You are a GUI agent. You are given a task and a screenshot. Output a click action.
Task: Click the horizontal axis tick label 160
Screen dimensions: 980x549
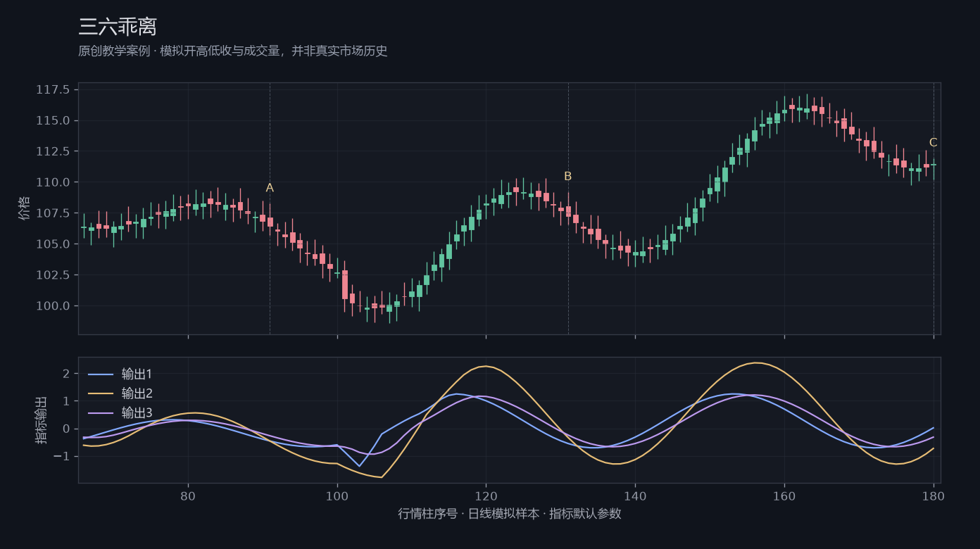784,496
